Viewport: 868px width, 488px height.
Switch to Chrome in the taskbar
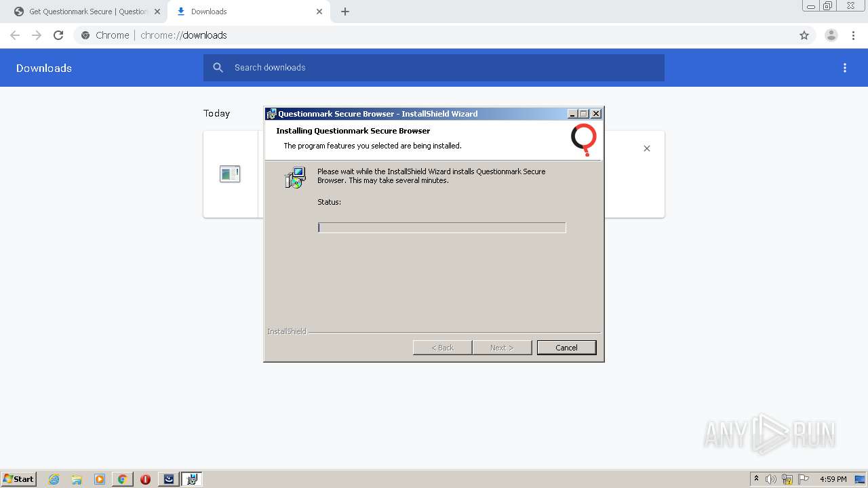tap(122, 479)
